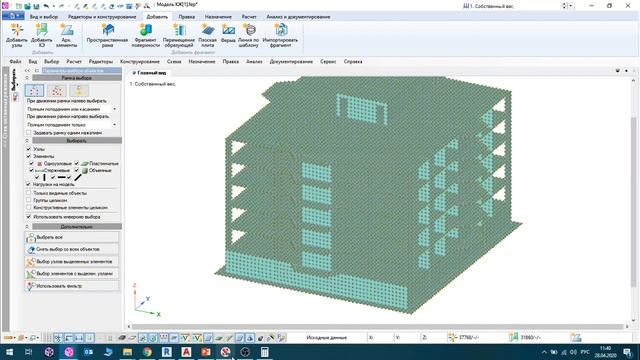Open the Revit icon in the taskbar
The image size is (640, 360).
pos(167,352)
